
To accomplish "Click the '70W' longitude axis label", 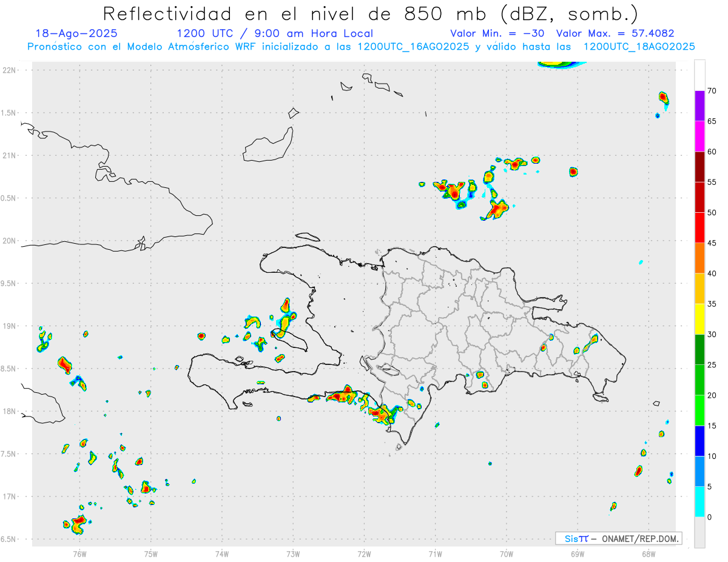I will pyautogui.click(x=507, y=554).
